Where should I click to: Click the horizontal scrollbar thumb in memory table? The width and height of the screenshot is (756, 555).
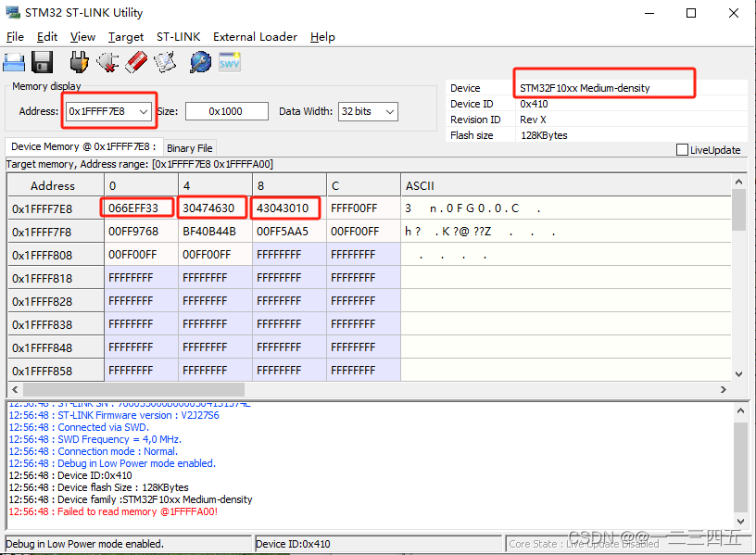(133, 389)
